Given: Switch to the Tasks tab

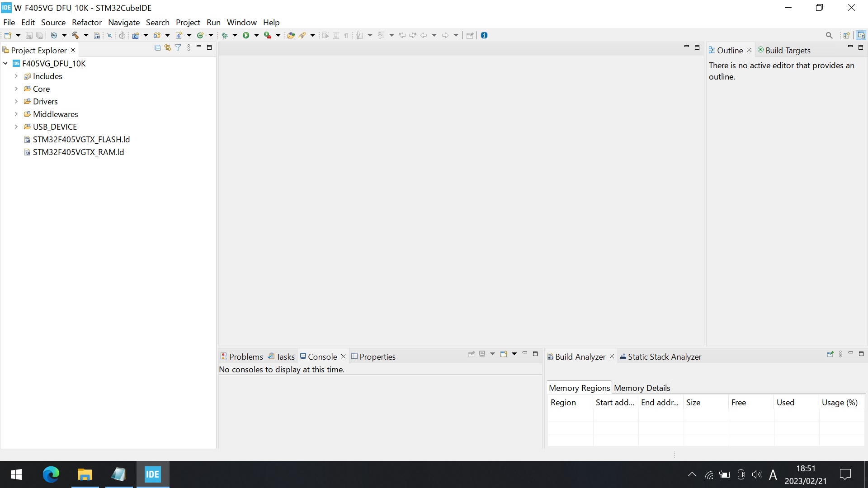Looking at the screenshot, I should [281, 357].
